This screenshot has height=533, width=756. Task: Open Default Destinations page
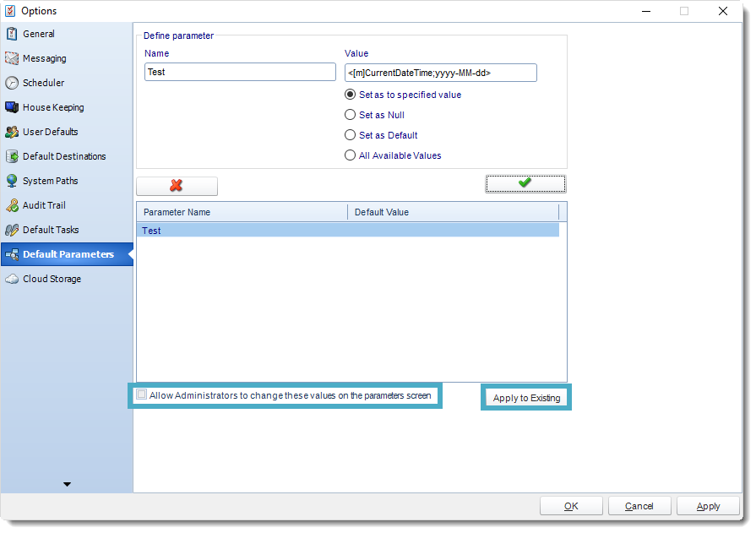(x=67, y=156)
